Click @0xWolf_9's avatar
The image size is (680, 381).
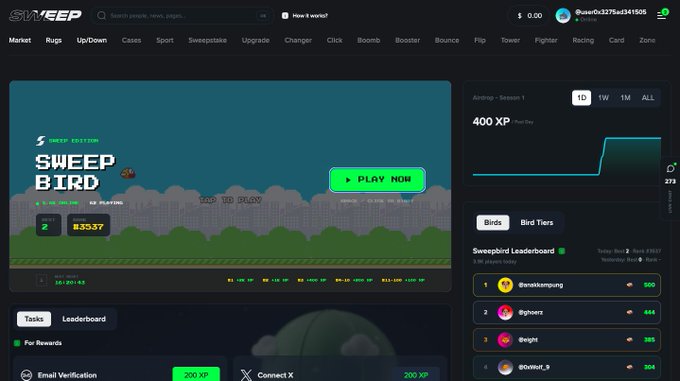pyautogui.click(x=505, y=367)
